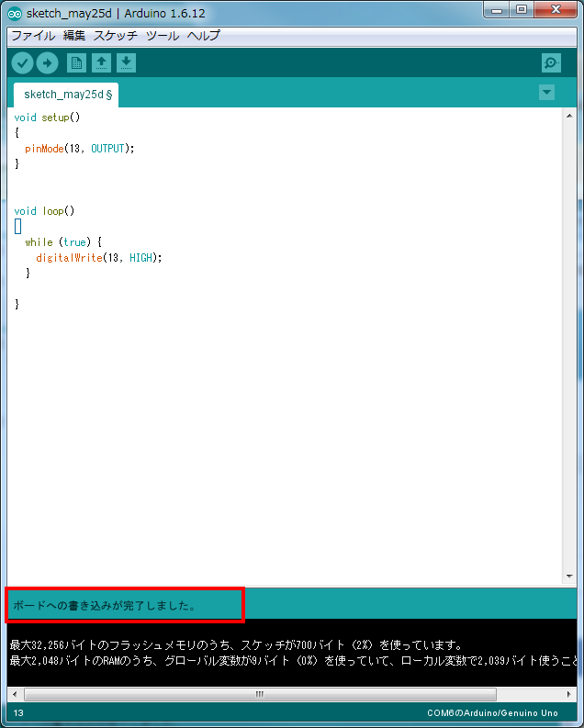This screenshot has width=584, height=728.
Task: Click the Upload arrow icon
Action: click(47, 63)
